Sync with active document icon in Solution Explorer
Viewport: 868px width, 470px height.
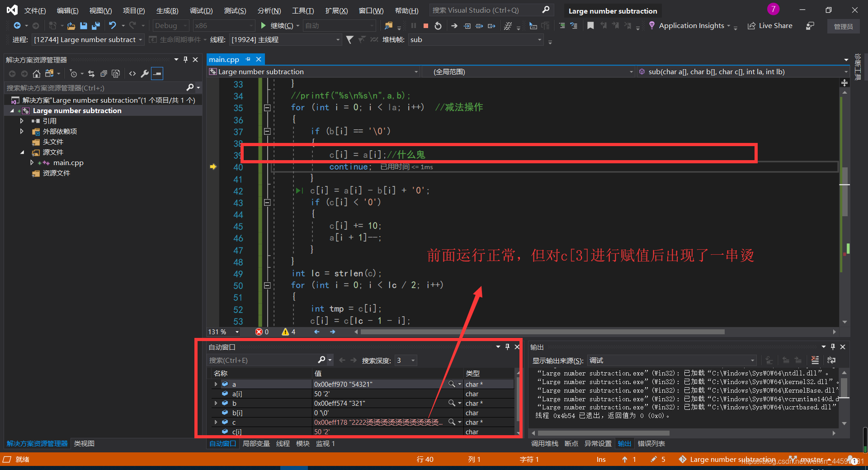(91, 73)
